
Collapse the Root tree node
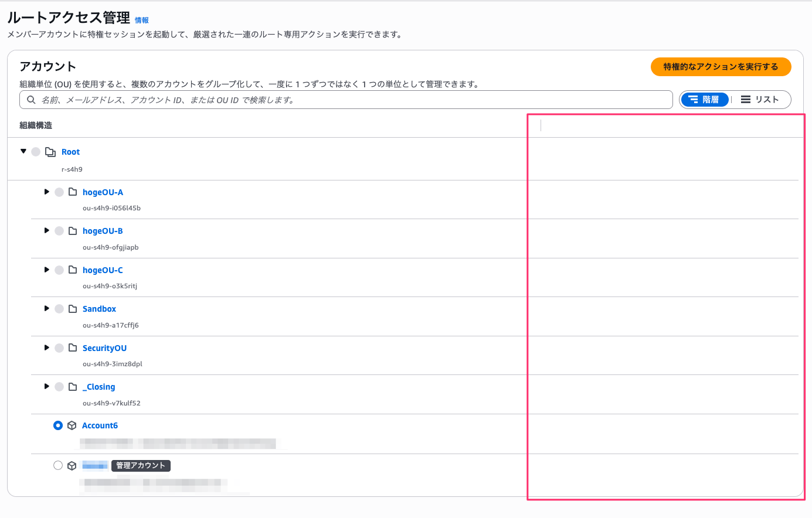pos(23,151)
